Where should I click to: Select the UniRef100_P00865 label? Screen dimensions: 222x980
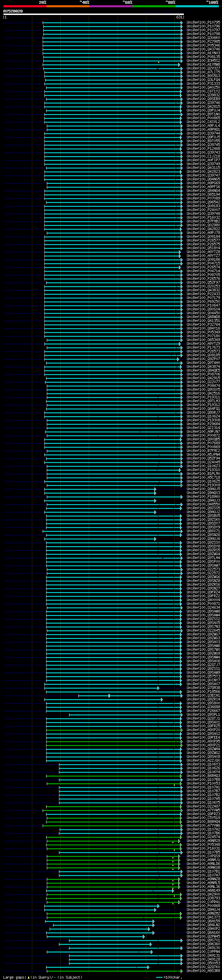[203, 118]
